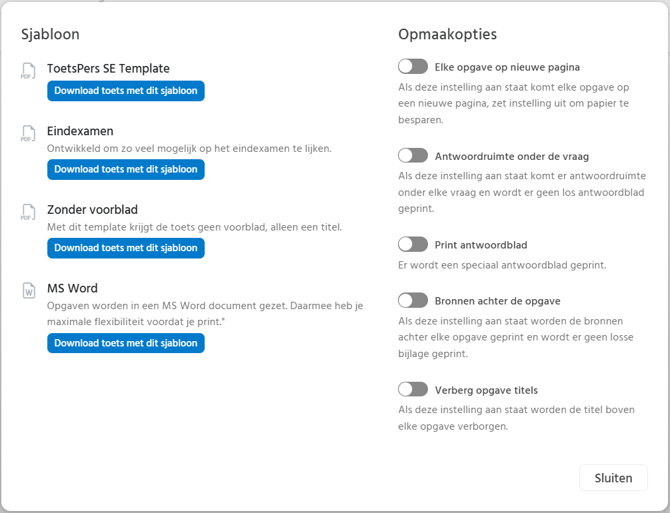The width and height of the screenshot is (670, 513).
Task: Enable Bronnen achter de opgave toggle
Action: [x=413, y=300]
